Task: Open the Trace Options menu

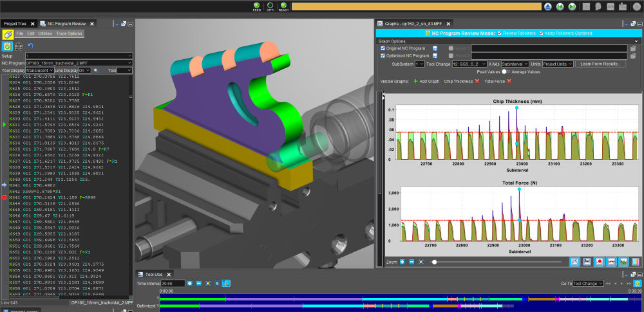Action: coord(69,33)
